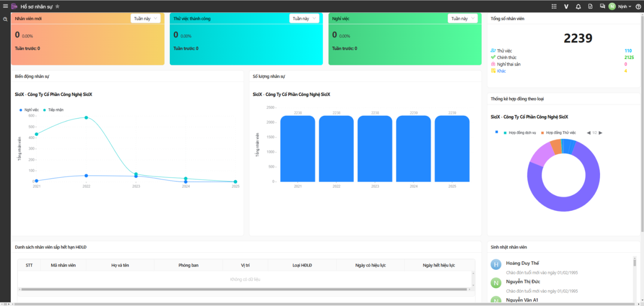Go to next page of contract legend
Viewport: 644px width, 306px height.
tap(601, 133)
